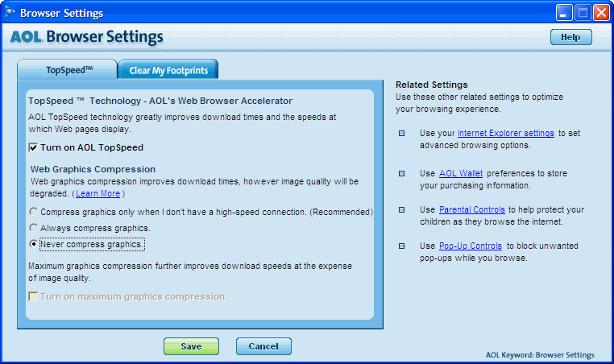The width and height of the screenshot is (614, 364).
Task: Click the Related Settings heading
Action: (x=432, y=85)
